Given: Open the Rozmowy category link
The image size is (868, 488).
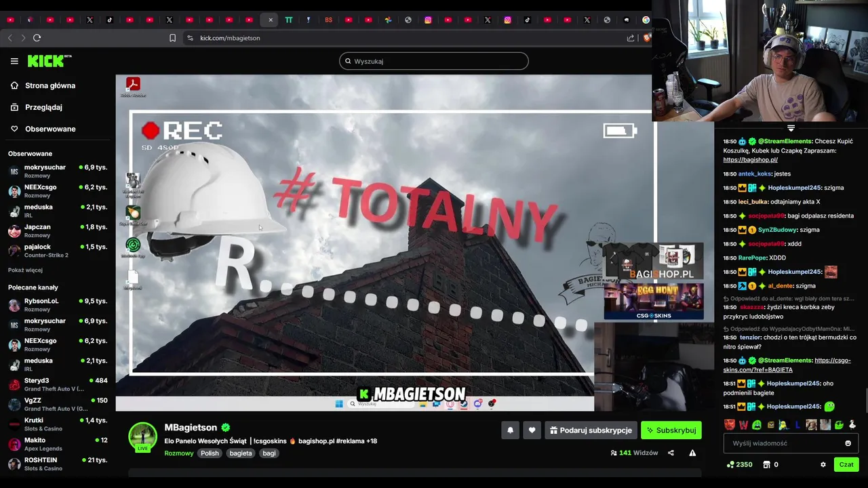Looking at the screenshot, I should [179, 453].
